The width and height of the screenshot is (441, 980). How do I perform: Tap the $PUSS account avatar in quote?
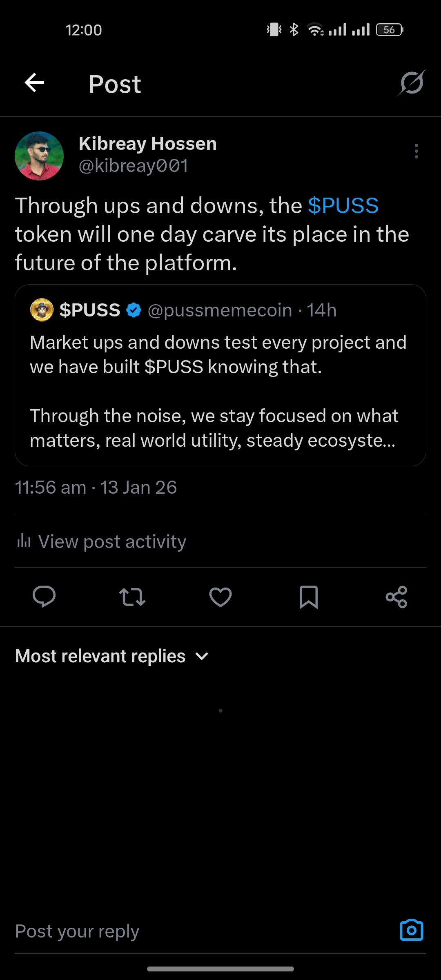[x=42, y=310]
